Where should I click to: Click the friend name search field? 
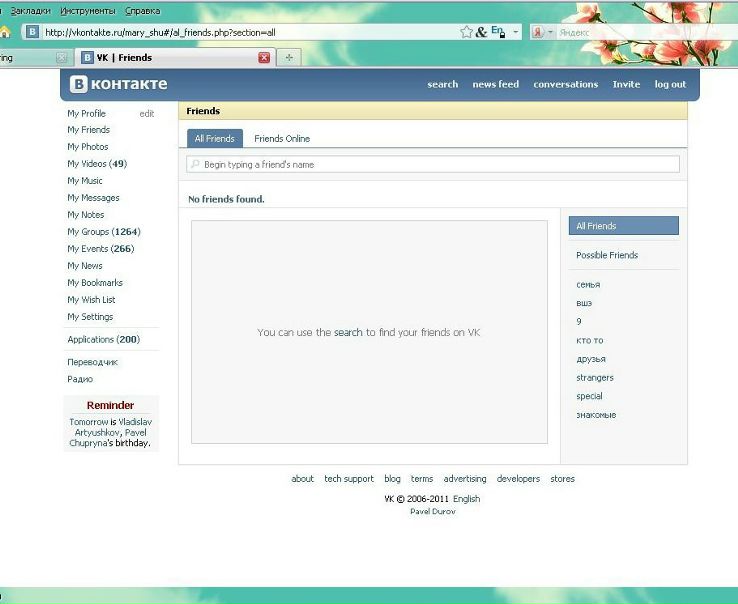point(433,164)
